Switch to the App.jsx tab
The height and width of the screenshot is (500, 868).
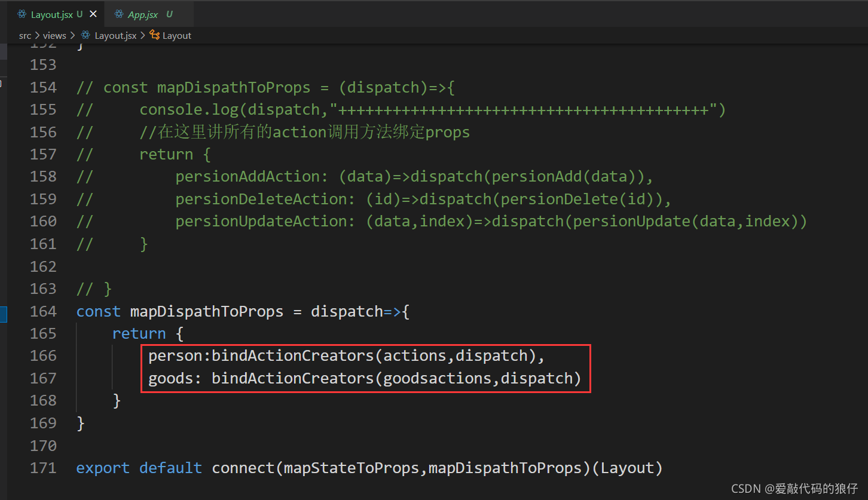point(143,13)
